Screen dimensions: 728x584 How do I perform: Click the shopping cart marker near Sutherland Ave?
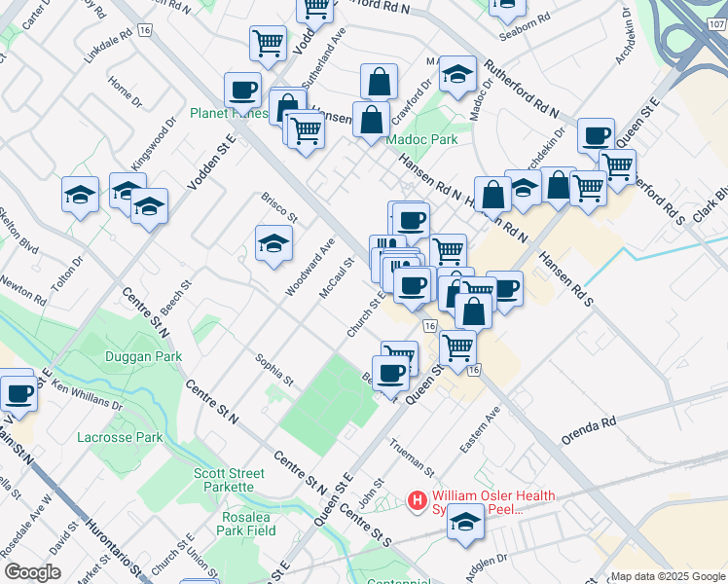(x=268, y=44)
